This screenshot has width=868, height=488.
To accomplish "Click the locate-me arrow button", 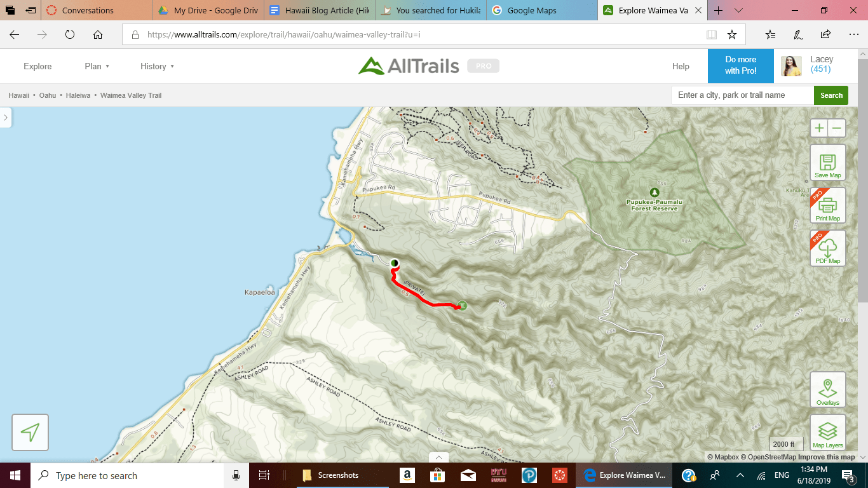I will click(30, 432).
